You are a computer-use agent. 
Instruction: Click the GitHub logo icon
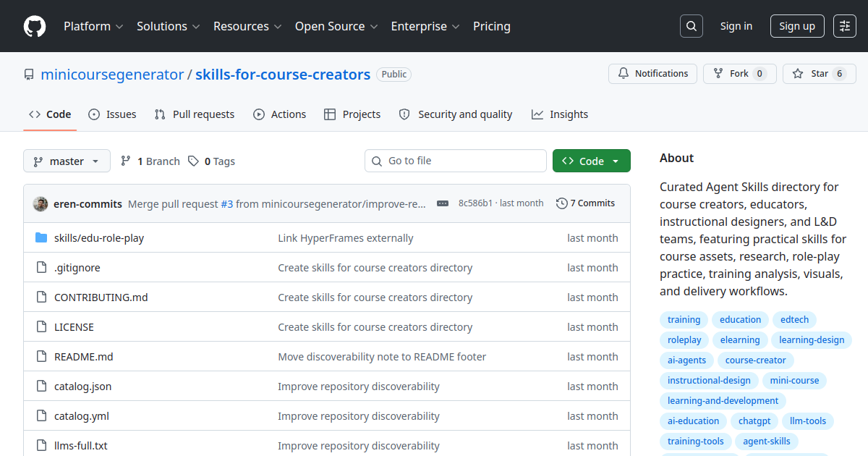pos(35,26)
